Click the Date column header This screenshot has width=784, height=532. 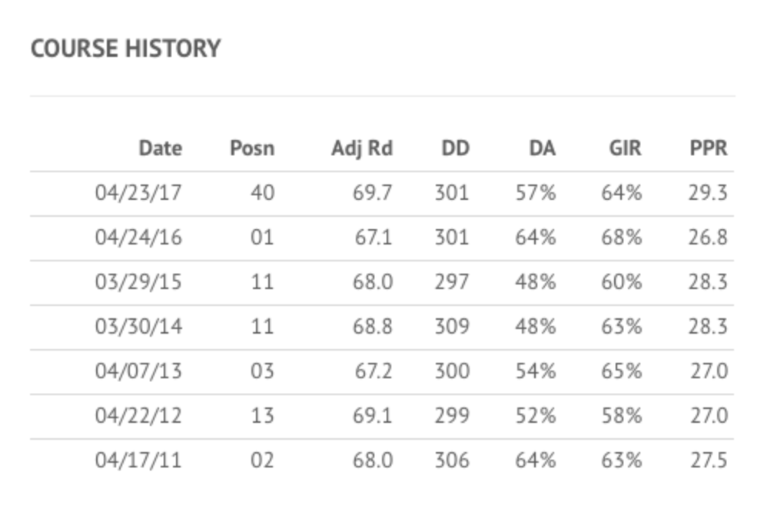tap(161, 148)
